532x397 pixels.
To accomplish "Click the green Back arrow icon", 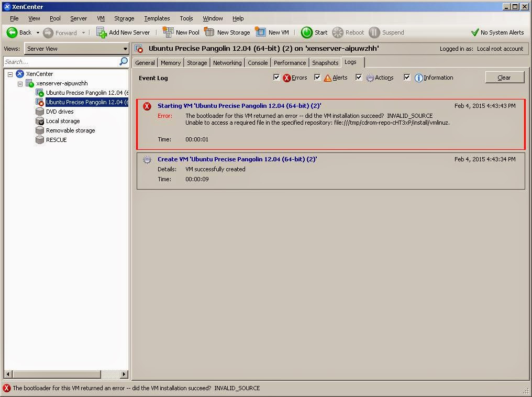I will [x=12, y=32].
